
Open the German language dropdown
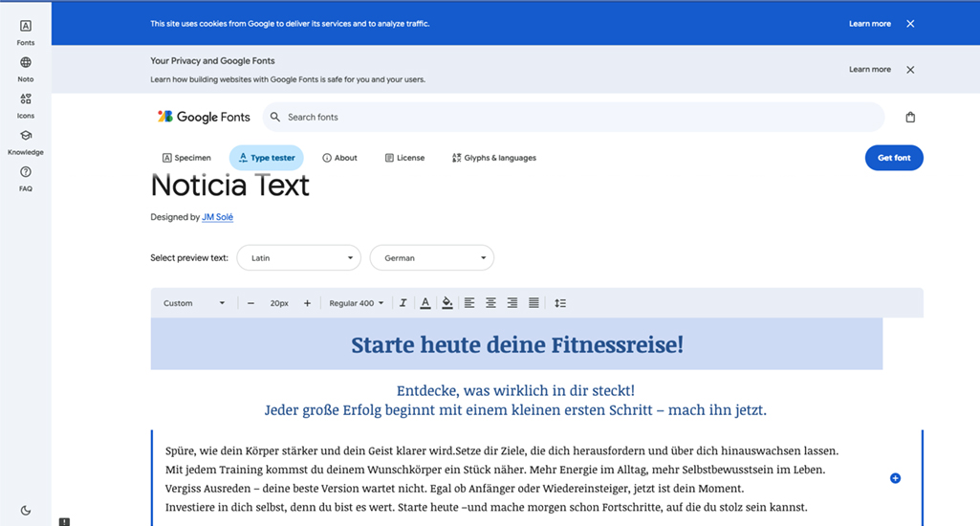(431, 258)
